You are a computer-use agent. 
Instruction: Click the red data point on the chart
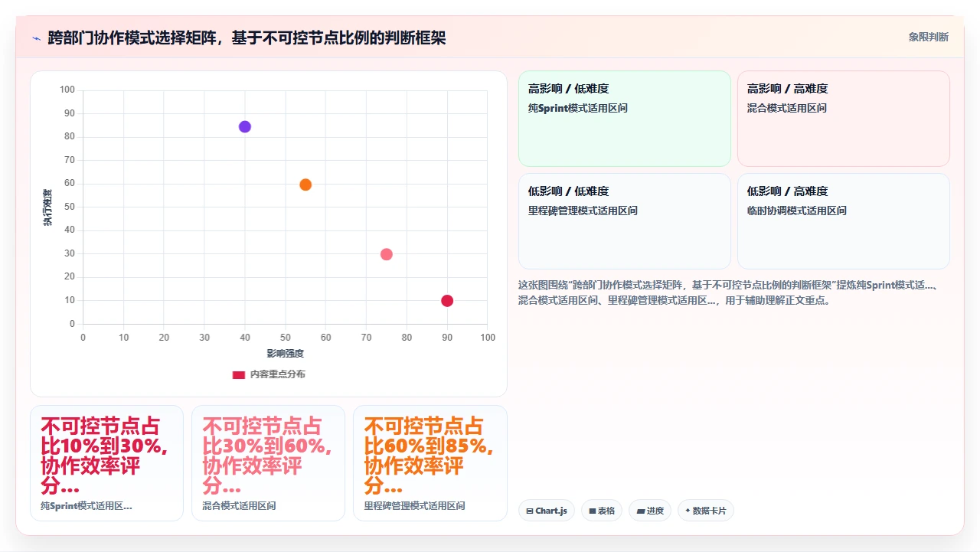pos(447,301)
